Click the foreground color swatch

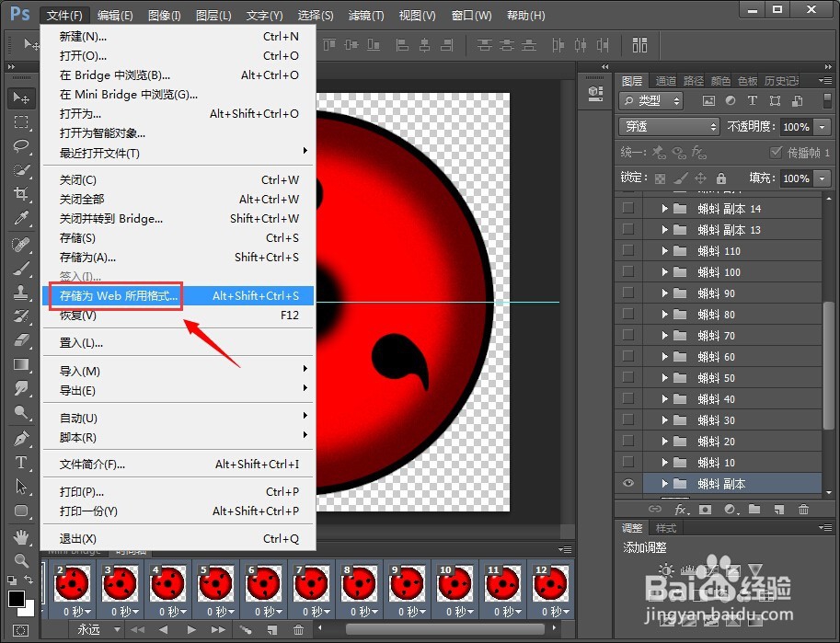[17, 598]
